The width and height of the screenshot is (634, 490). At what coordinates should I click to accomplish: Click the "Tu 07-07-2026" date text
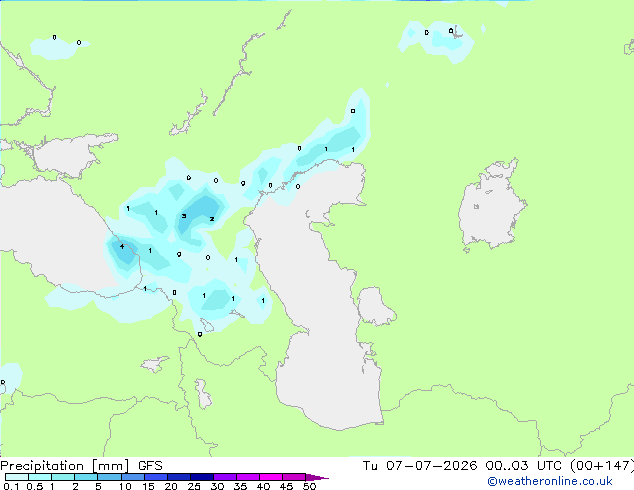coord(420,466)
